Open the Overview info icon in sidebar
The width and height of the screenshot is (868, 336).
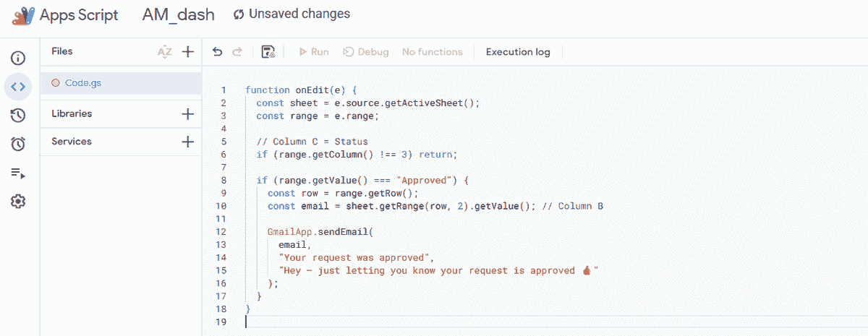[19, 58]
